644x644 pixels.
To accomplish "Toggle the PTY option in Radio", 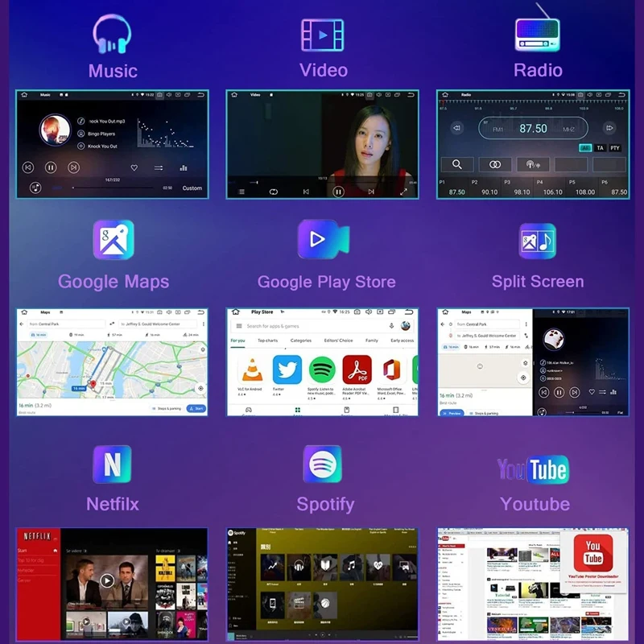I will 614,148.
